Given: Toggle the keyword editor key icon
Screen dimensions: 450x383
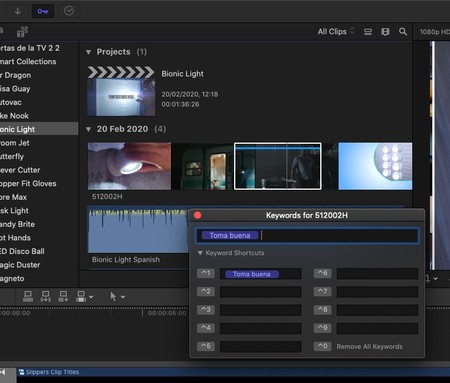Looking at the screenshot, I should (x=43, y=11).
